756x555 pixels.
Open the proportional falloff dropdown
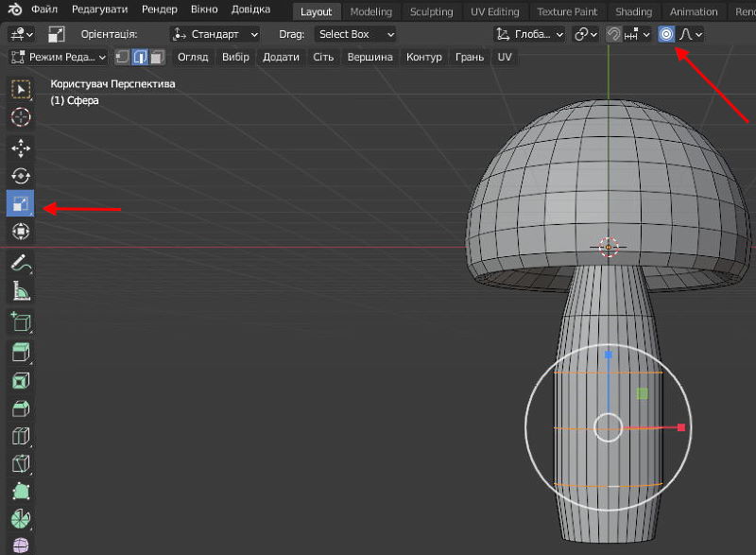[x=690, y=34]
